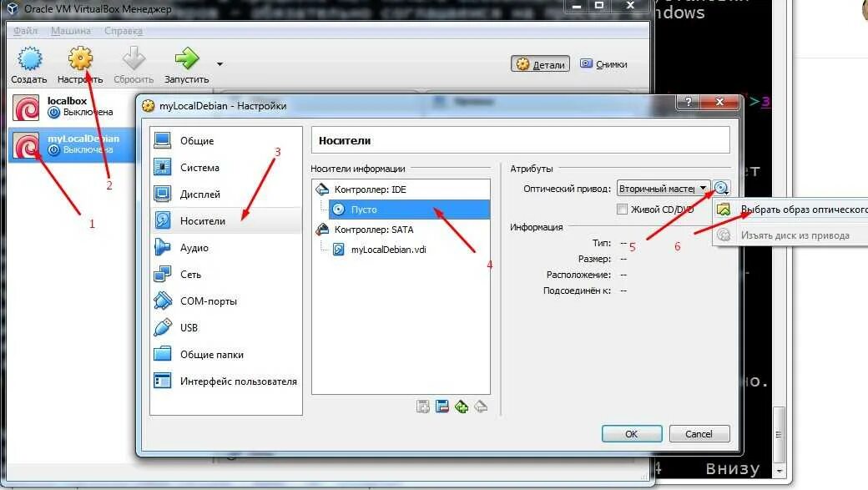Click the Аудио speaker icon
Viewport: 868px width, 490px height.
point(162,247)
